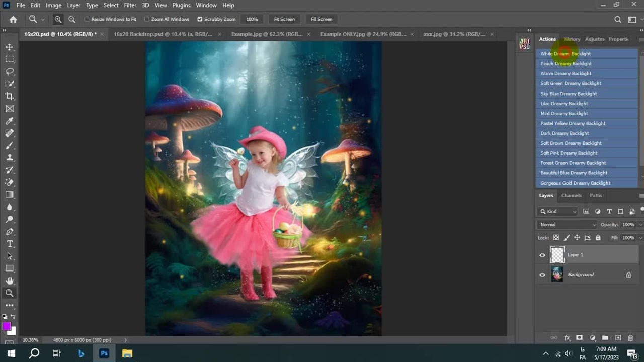The image size is (644, 362).
Task: Select the Lasso tool
Action: [x=10, y=71]
